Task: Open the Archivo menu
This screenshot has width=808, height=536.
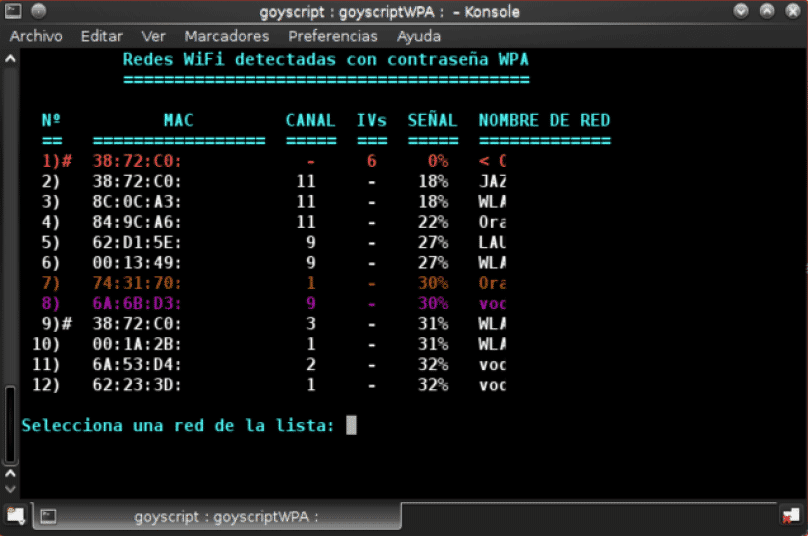Action: (x=36, y=36)
